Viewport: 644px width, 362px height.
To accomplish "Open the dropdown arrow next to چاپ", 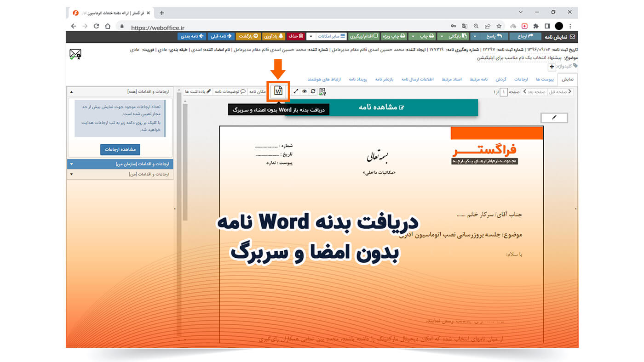I will coord(413,37).
